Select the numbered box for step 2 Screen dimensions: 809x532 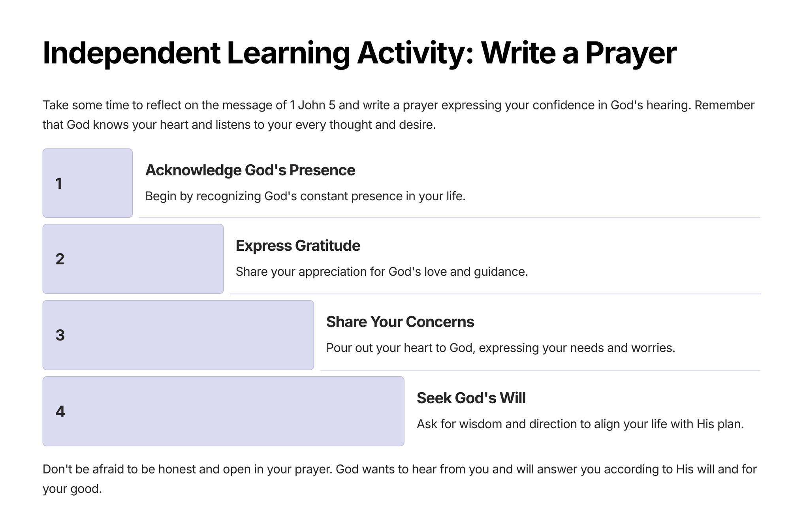[x=133, y=259]
